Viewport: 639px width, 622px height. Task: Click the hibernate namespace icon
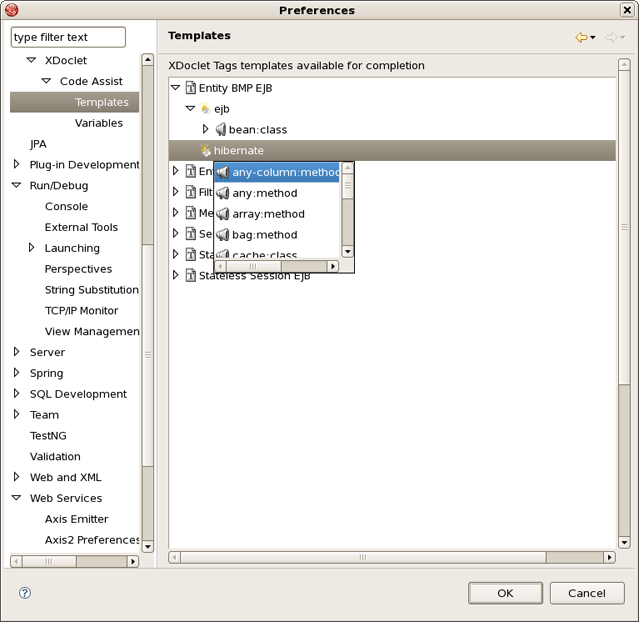(x=205, y=151)
